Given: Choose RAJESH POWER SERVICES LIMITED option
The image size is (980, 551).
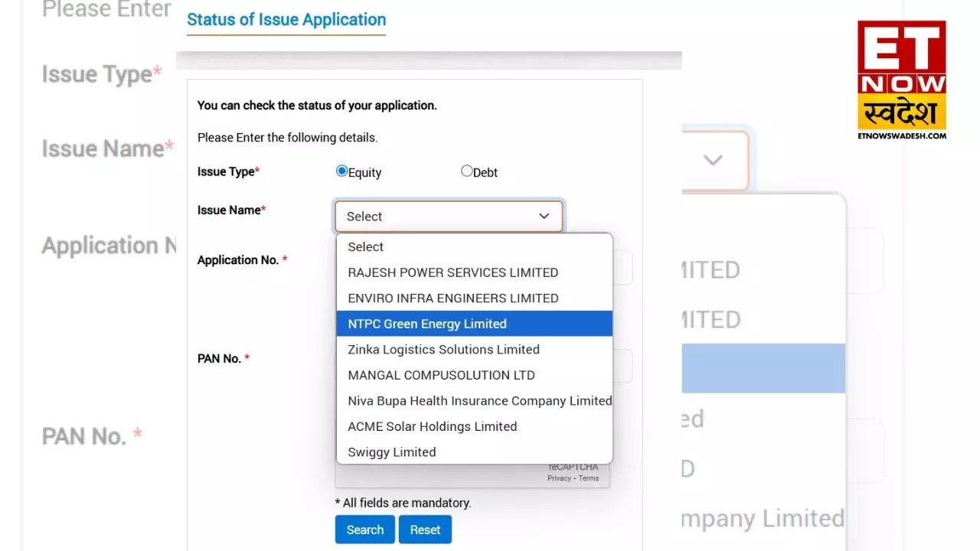Looking at the screenshot, I should [475, 272].
